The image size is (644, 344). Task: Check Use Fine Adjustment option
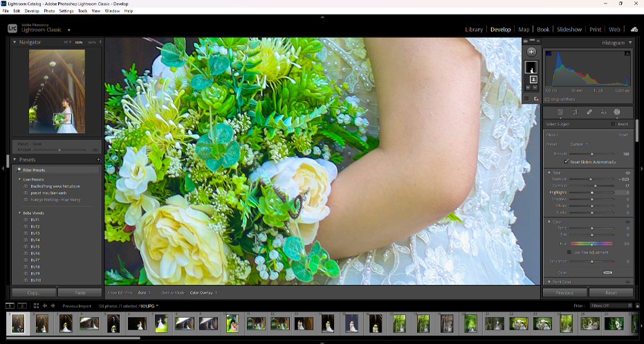[x=569, y=252]
